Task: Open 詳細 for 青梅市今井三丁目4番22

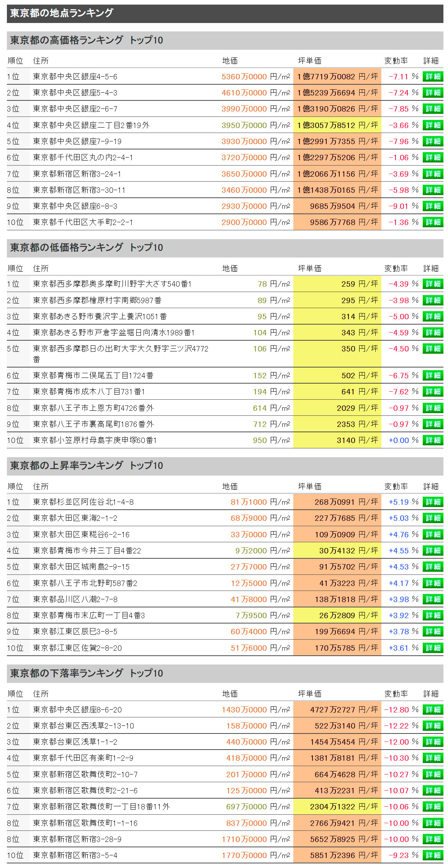Action: [x=433, y=551]
